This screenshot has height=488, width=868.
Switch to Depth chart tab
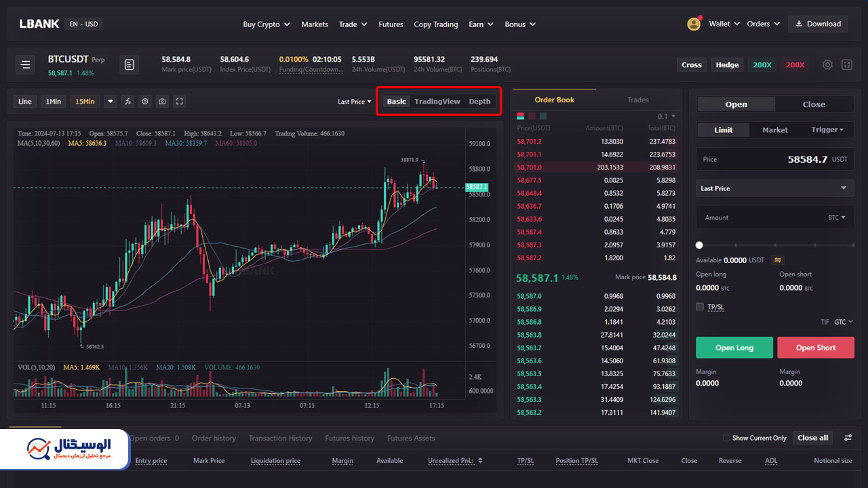pyautogui.click(x=479, y=102)
